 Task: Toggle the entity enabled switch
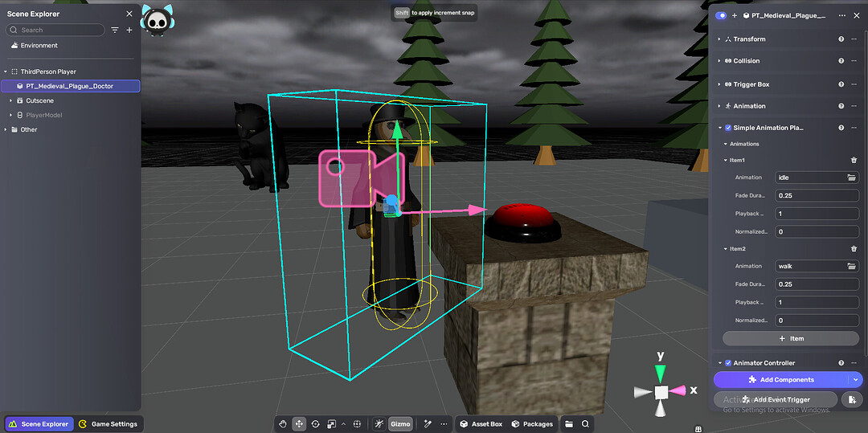pyautogui.click(x=721, y=15)
